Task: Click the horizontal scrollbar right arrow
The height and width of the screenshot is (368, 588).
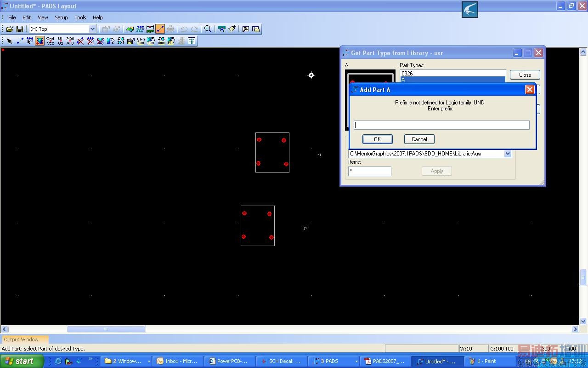Action: coord(575,329)
